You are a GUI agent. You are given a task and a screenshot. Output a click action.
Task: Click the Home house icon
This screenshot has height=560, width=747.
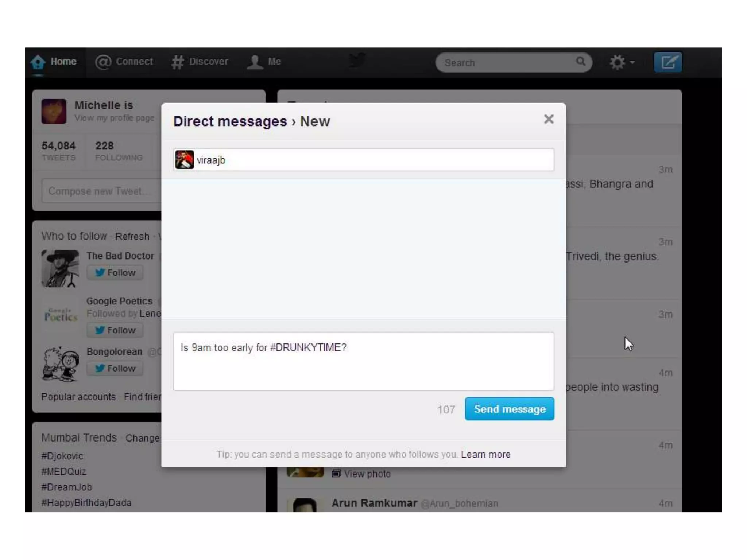click(38, 62)
